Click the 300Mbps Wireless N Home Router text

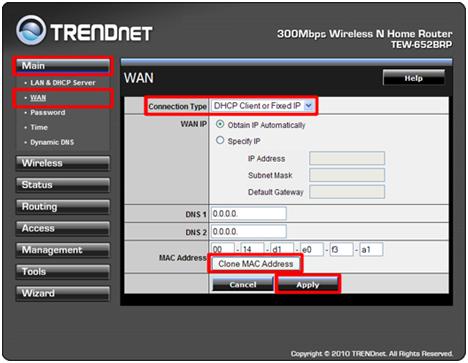(x=365, y=34)
